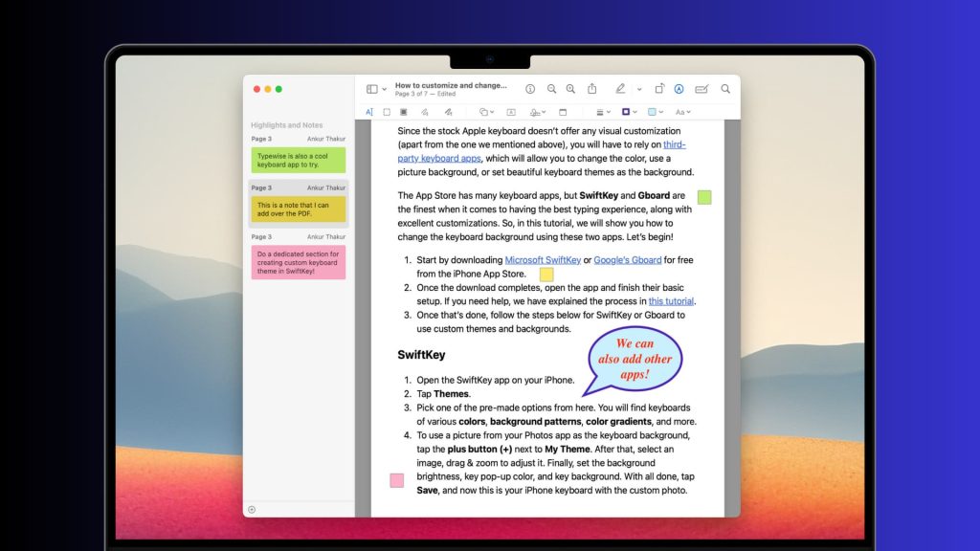The height and width of the screenshot is (551, 980).
Task: Click the document Info icon
Action: [x=528, y=88]
